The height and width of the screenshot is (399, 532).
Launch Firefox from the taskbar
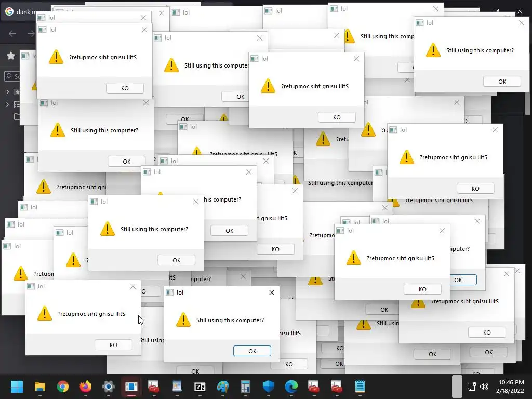coord(86,387)
